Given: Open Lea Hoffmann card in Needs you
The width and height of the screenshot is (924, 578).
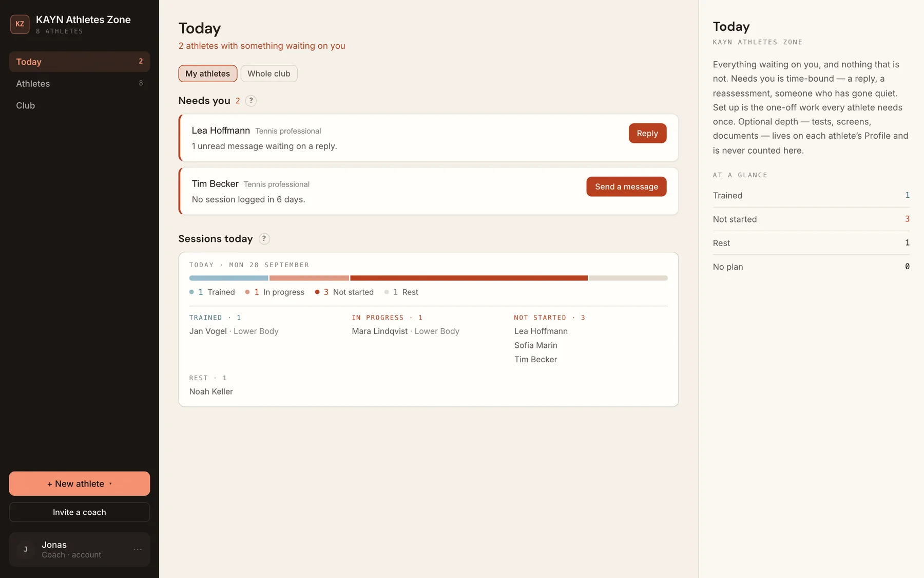Looking at the screenshot, I should pos(429,138).
